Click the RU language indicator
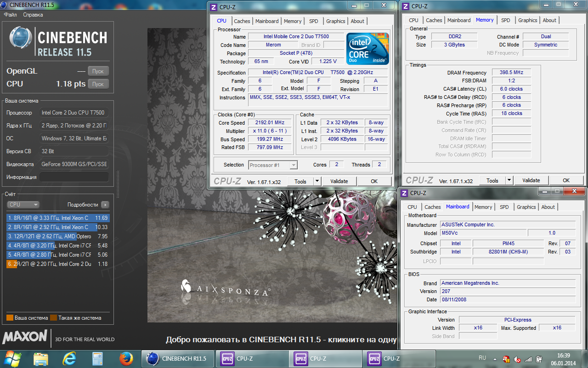The image size is (588, 368). point(482,358)
